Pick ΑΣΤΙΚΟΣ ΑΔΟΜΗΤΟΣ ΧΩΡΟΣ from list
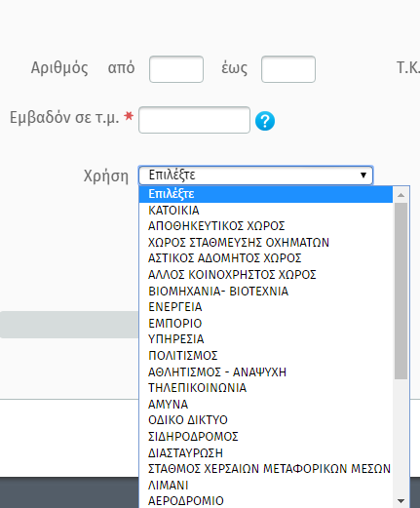Viewport: 420px width, 508px height. coord(266,258)
